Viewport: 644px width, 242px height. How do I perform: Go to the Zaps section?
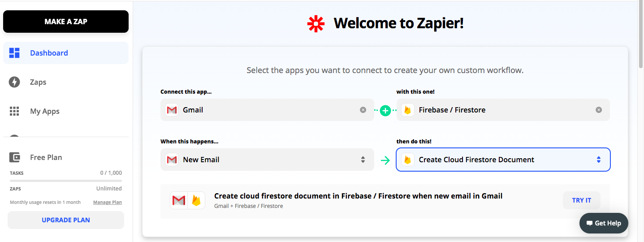(x=38, y=82)
